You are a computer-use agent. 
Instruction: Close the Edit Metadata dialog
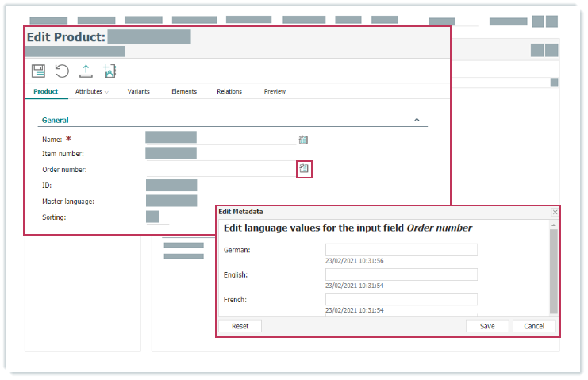pos(555,213)
